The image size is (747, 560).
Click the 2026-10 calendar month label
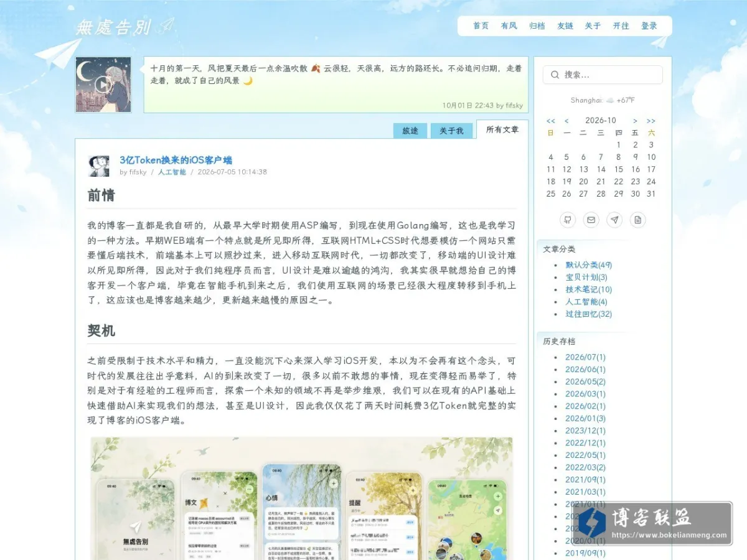point(601,121)
